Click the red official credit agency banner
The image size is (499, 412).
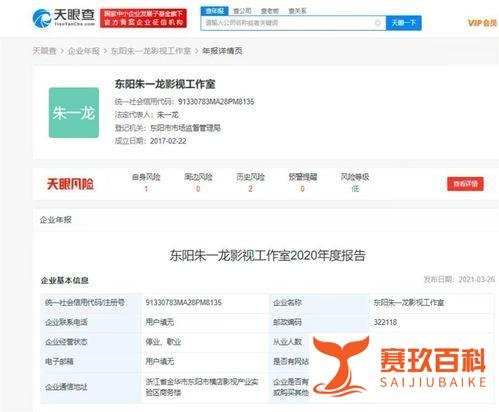143,18
